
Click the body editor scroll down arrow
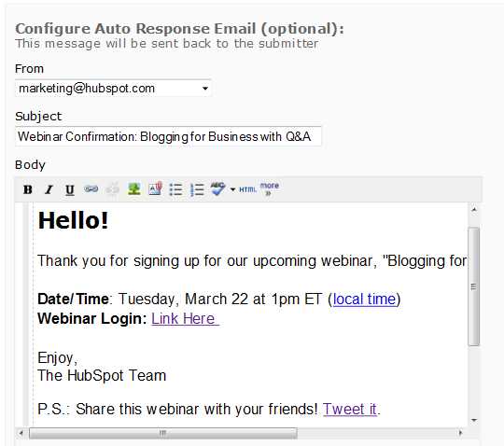(x=474, y=420)
